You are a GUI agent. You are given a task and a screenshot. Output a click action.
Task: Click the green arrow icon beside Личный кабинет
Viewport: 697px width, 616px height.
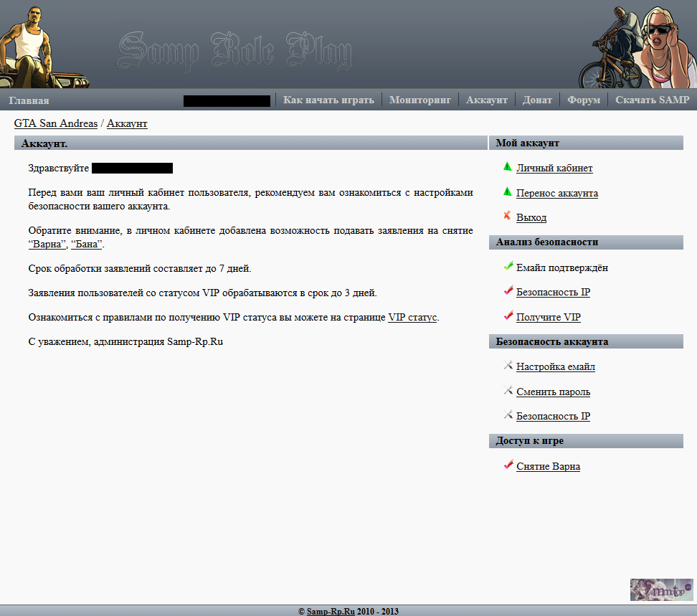tap(508, 167)
